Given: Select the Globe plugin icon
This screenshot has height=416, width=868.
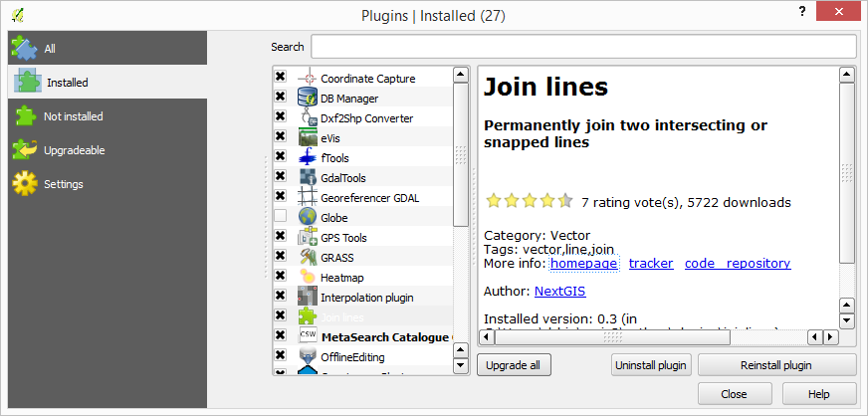Looking at the screenshot, I should coord(308,217).
